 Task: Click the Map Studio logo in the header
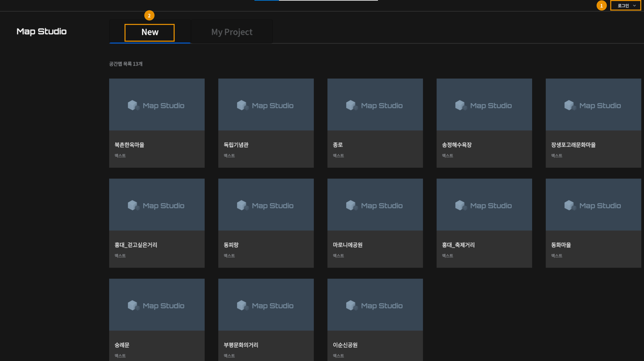coord(41,32)
